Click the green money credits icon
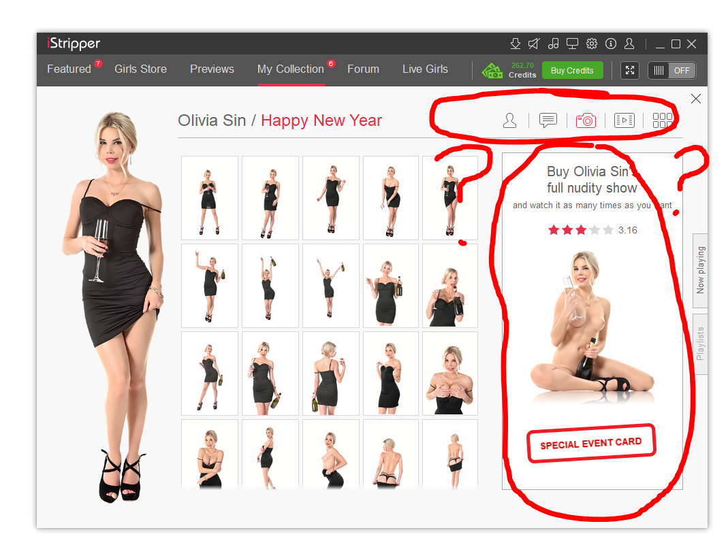This screenshot has width=728, height=560. [492, 71]
